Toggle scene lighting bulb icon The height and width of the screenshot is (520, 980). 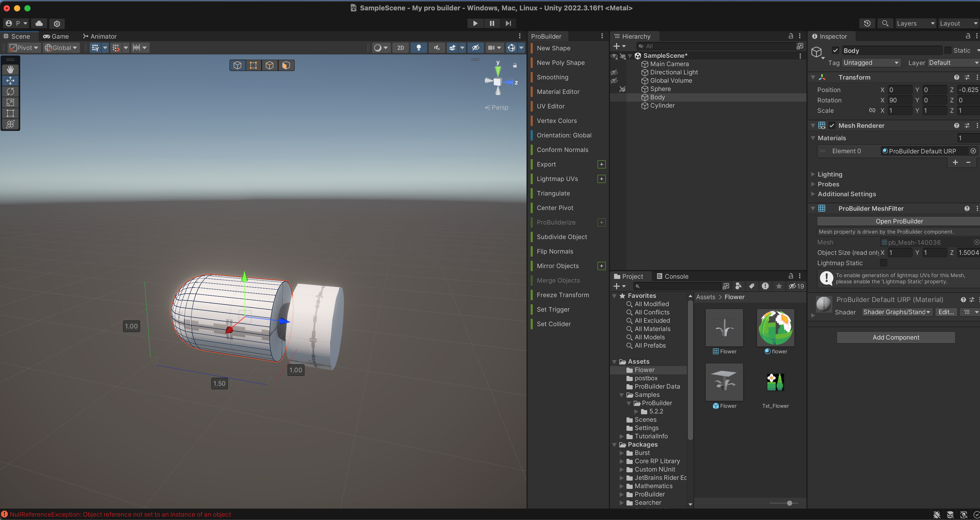coord(419,48)
